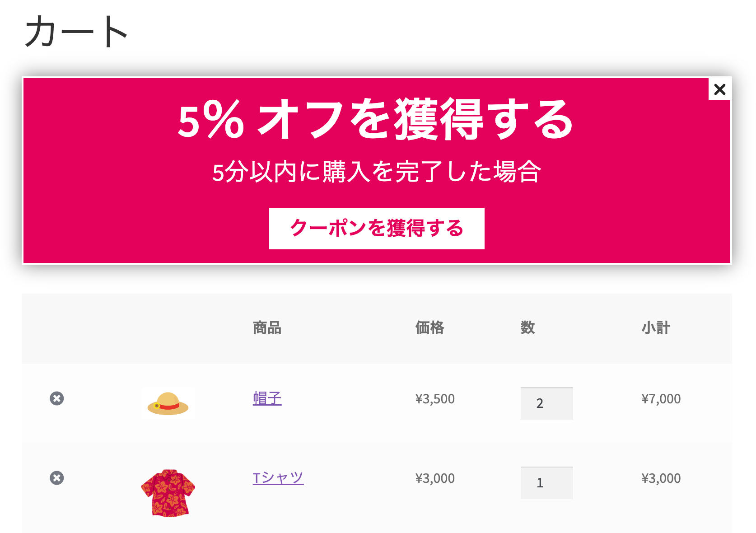This screenshot has width=756, height=533.
Task: Click the 商品 column header
Action: pyautogui.click(x=267, y=327)
